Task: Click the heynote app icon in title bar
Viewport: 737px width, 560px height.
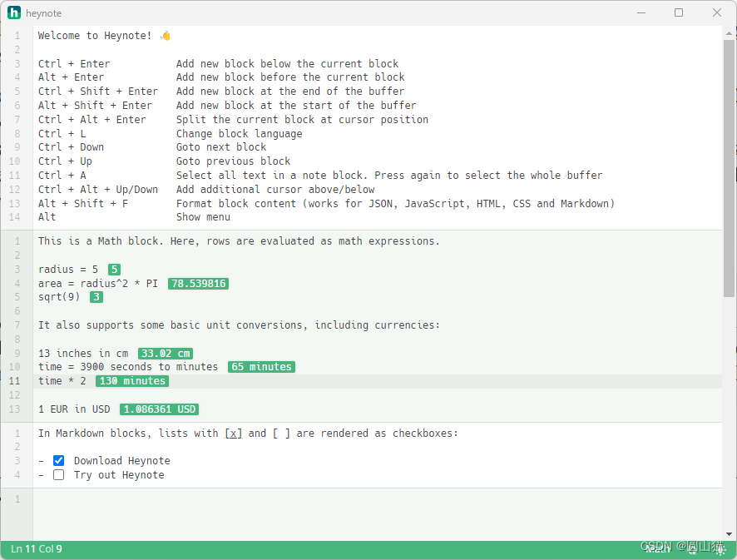Action: coord(14,12)
